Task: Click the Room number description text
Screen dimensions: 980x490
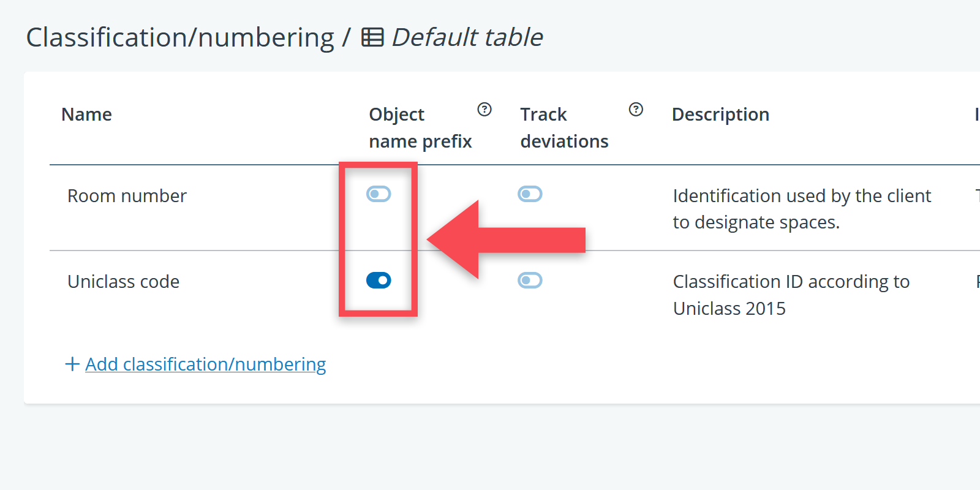Action: (801, 209)
